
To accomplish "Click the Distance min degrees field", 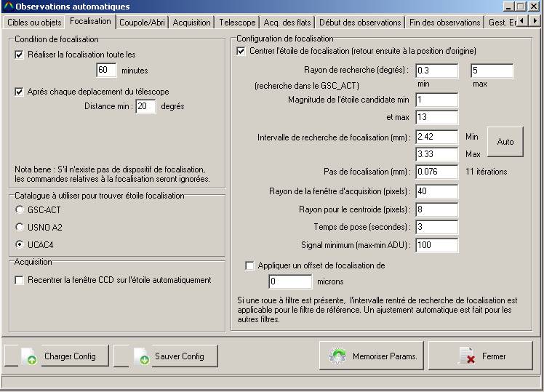I will 145,107.
